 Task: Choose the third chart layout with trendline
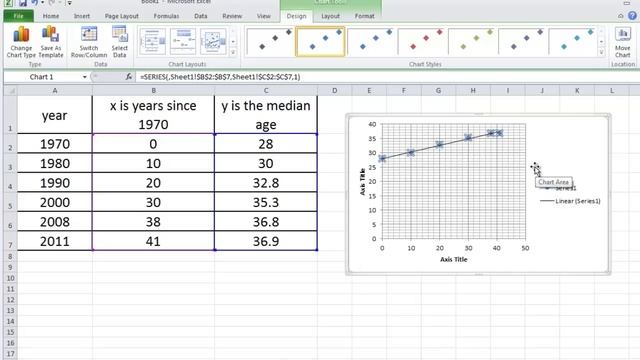pyautogui.click(x=213, y=41)
